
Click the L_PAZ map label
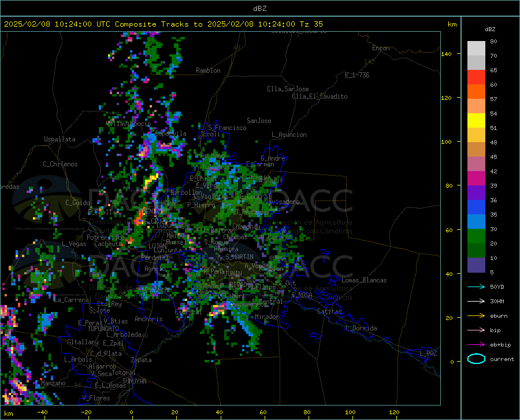coord(429,354)
